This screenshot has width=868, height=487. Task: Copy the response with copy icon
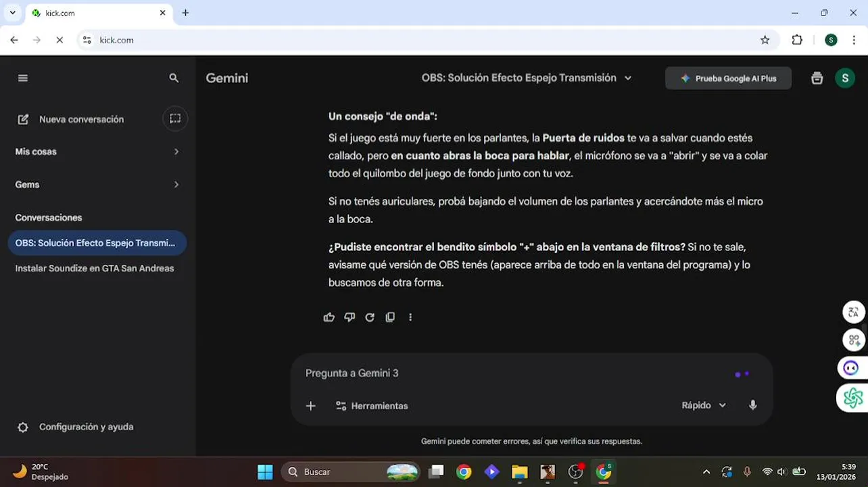tap(390, 317)
